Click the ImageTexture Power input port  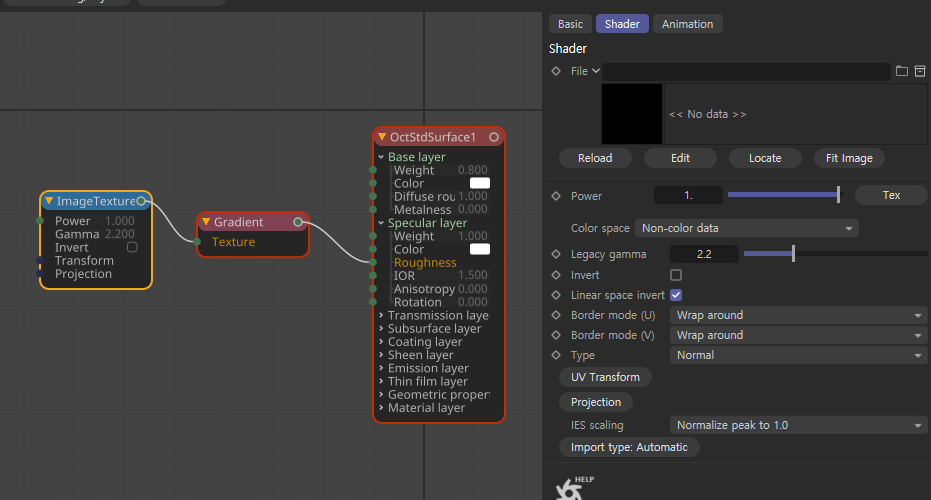tap(40, 221)
